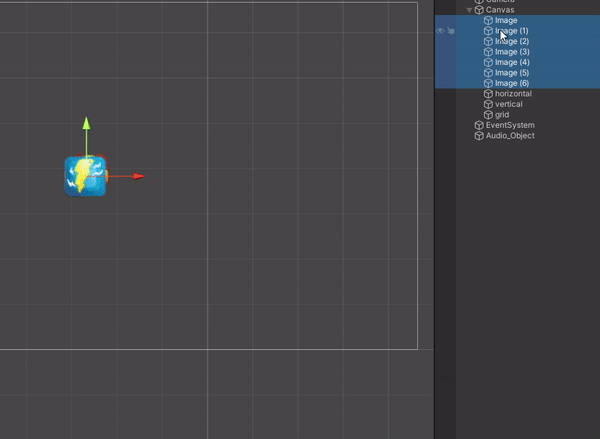The width and height of the screenshot is (600, 439).
Task: Click the EventSystem cube icon
Action: coord(479,125)
